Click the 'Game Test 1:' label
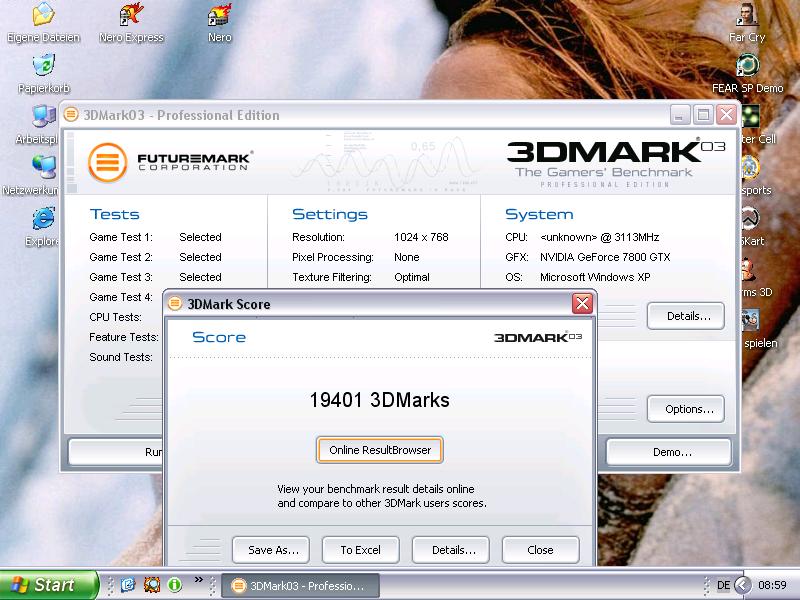 click(x=121, y=237)
